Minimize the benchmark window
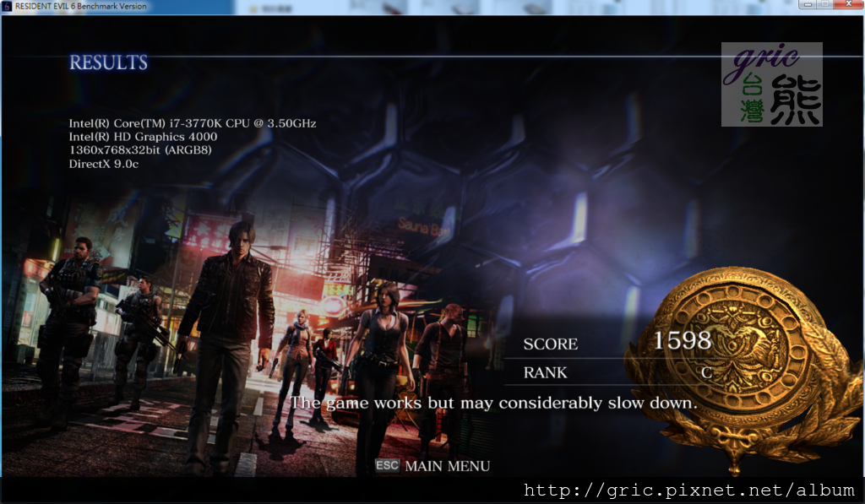865x504 pixels. click(x=807, y=4)
